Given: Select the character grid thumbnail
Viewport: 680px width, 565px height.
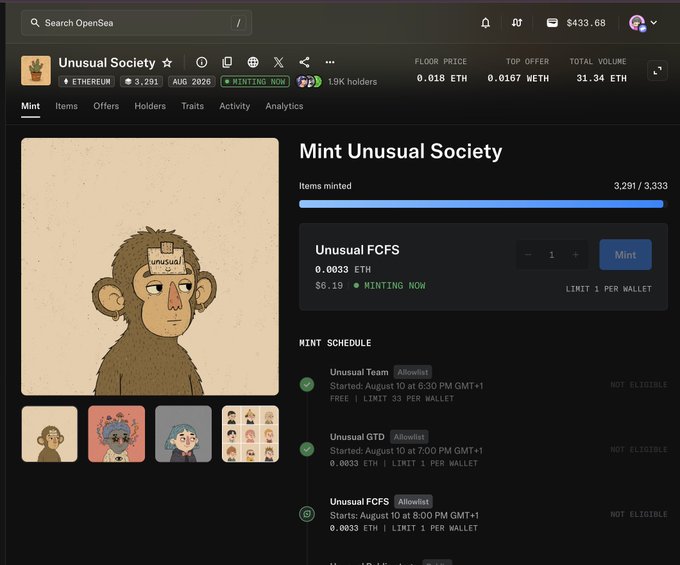Looking at the screenshot, I should pos(250,434).
